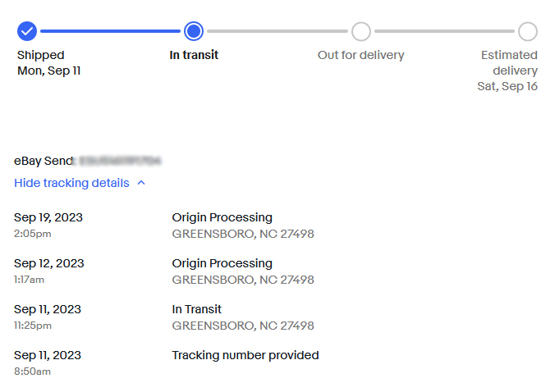Click gray progress bar after In transit
555x392 pixels.
coord(277,31)
